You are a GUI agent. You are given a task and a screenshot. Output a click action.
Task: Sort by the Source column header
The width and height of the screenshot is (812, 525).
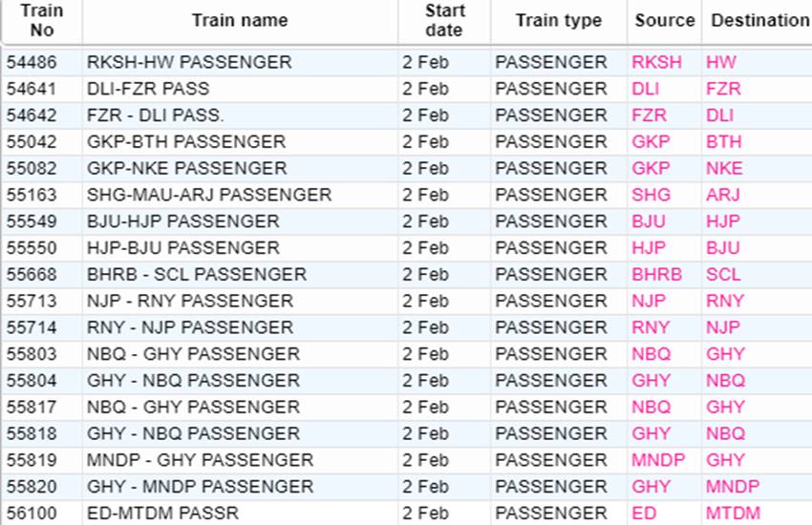665,21
